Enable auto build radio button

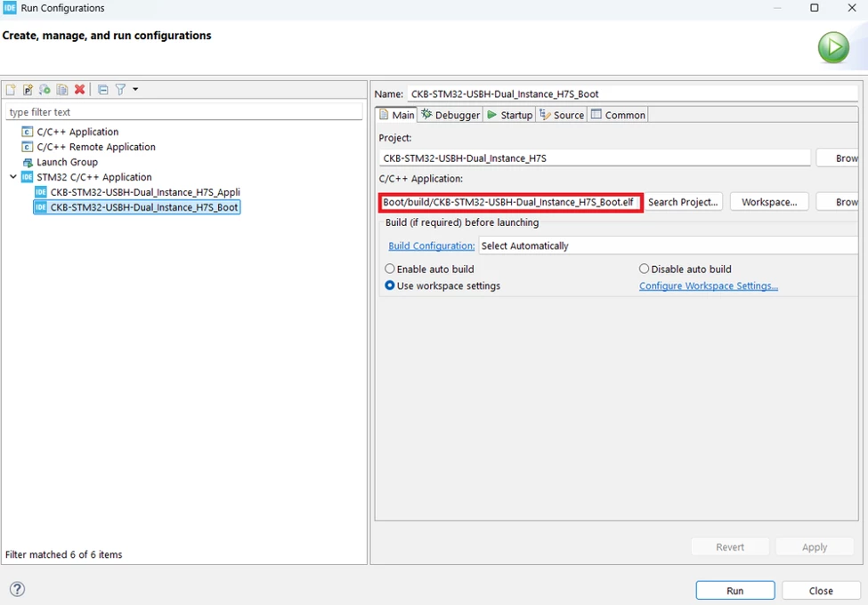pos(390,269)
